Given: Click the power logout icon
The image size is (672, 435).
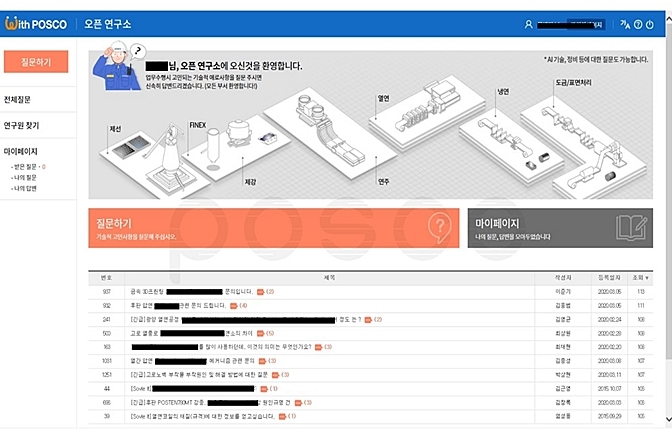Looking at the screenshot, I should tap(650, 24).
